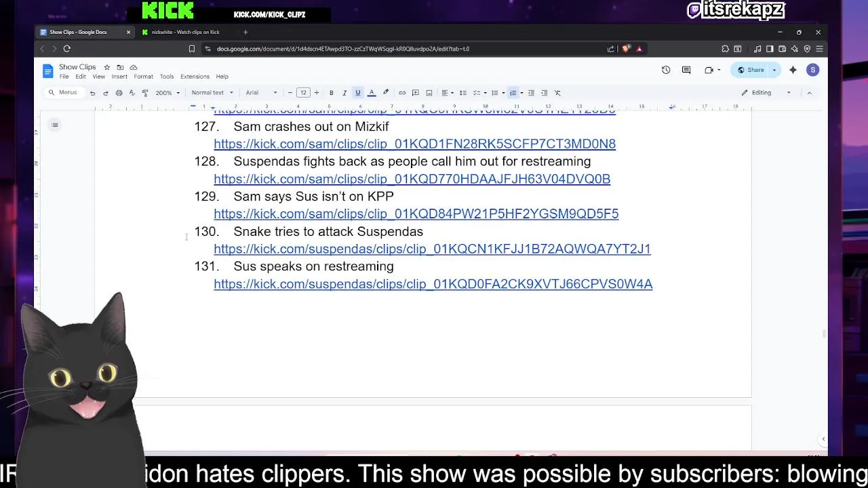This screenshot has width=868, height=488.
Task: Open the 200% zoom dropdown
Action: [167, 93]
